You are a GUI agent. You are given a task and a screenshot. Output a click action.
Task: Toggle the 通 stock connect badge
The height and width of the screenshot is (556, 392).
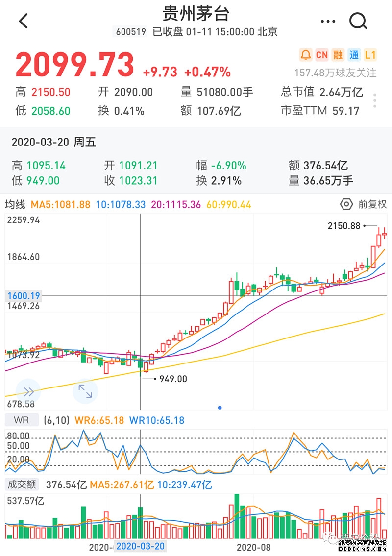click(355, 55)
